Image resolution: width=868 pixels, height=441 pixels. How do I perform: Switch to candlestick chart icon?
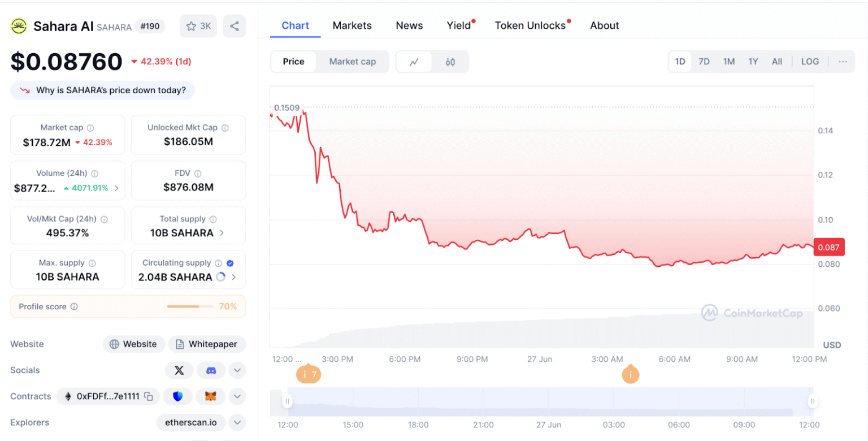[x=450, y=62]
